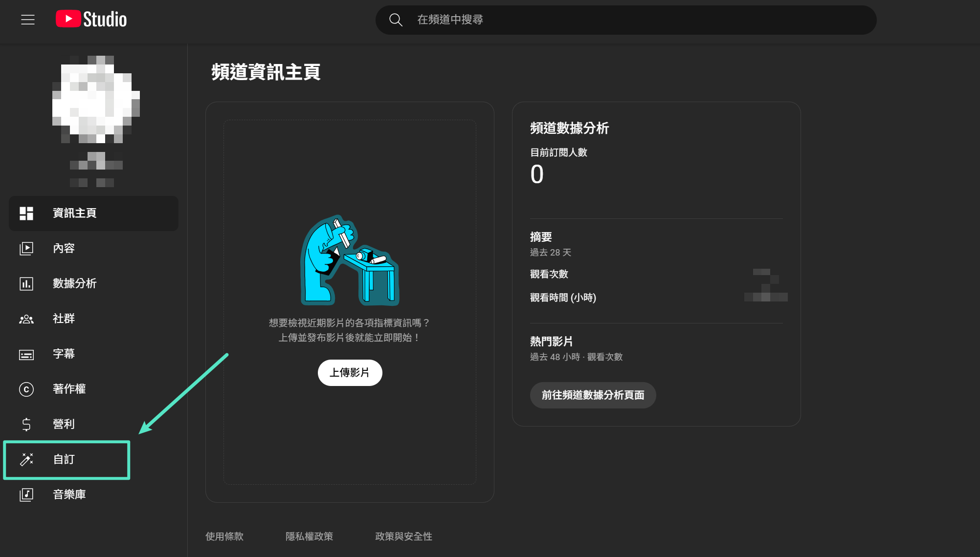Screen dimensions: 980x557
Task: Open the 社群 community icon
Action: 26,319
